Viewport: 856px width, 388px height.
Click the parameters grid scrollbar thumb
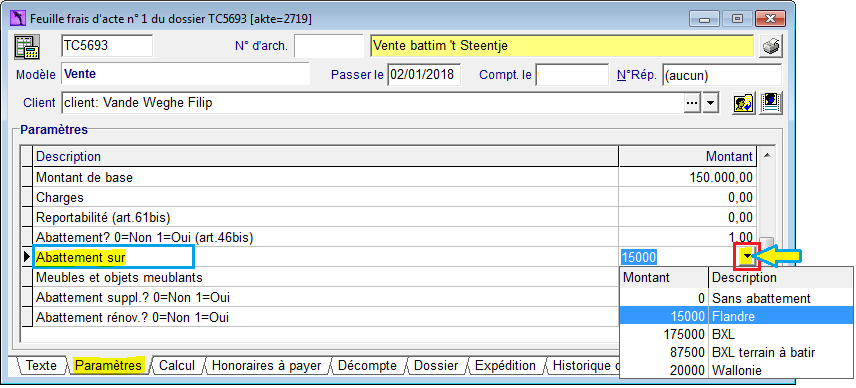[x=767, y=242]
